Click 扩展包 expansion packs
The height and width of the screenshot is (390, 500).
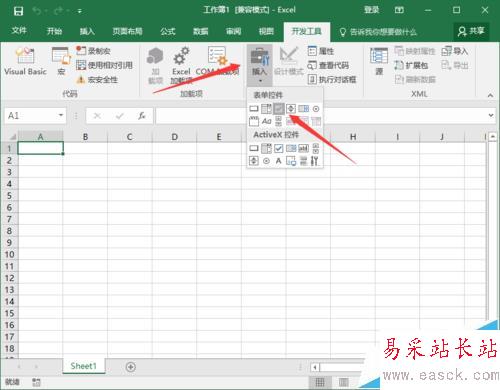coord(411,65)
